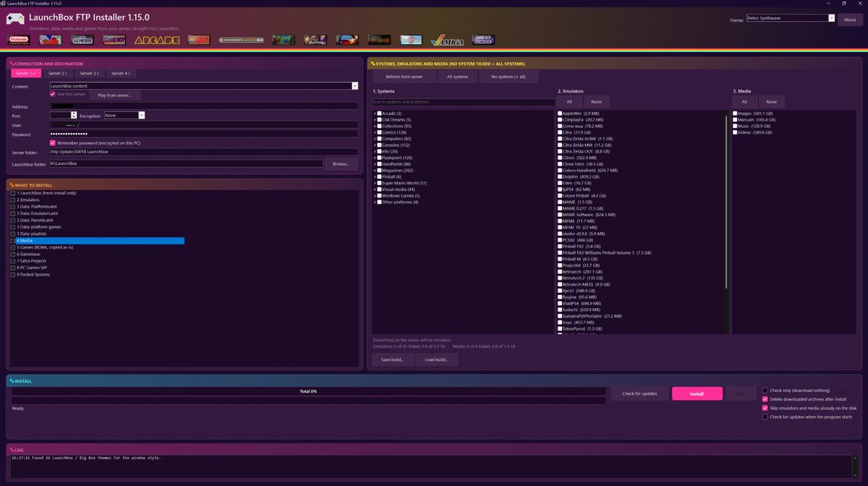Open the About dialog
The width and height of the screenshot is (868, 486).
pos(850,20)
